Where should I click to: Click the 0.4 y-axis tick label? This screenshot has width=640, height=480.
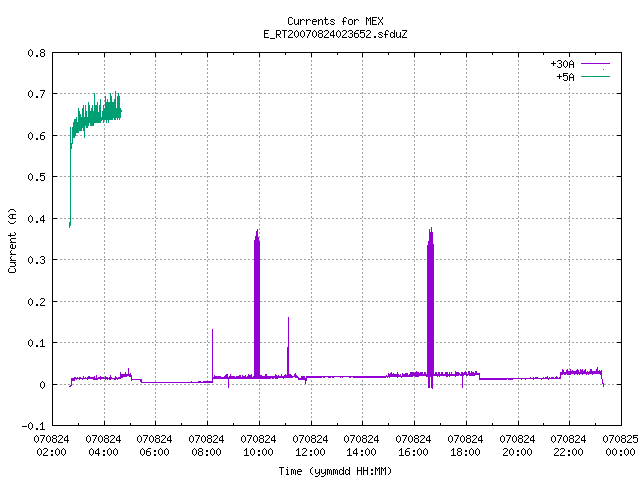tap(36, 219)
